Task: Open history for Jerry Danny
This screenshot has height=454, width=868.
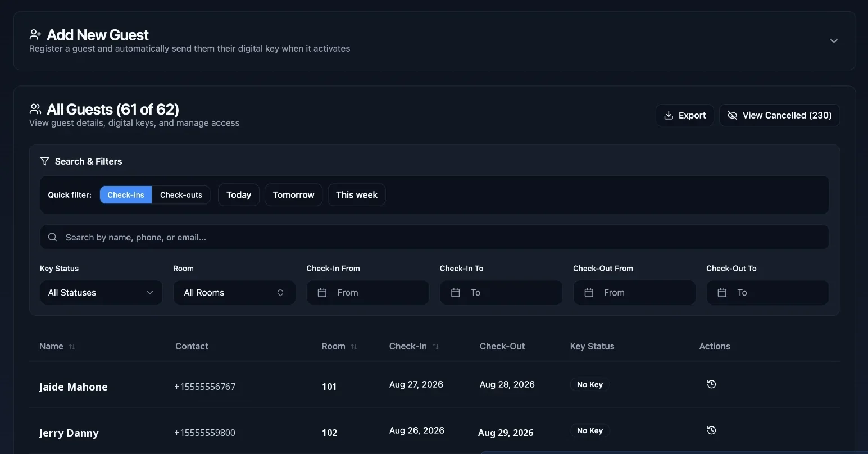Action: click(711, 430)
